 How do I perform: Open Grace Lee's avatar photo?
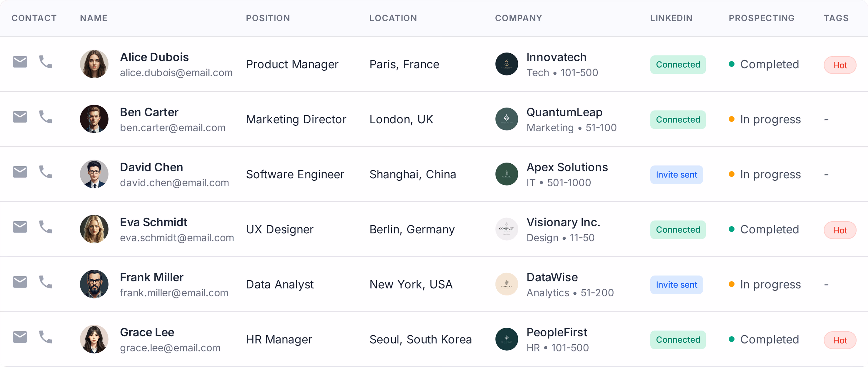[94, 339]
